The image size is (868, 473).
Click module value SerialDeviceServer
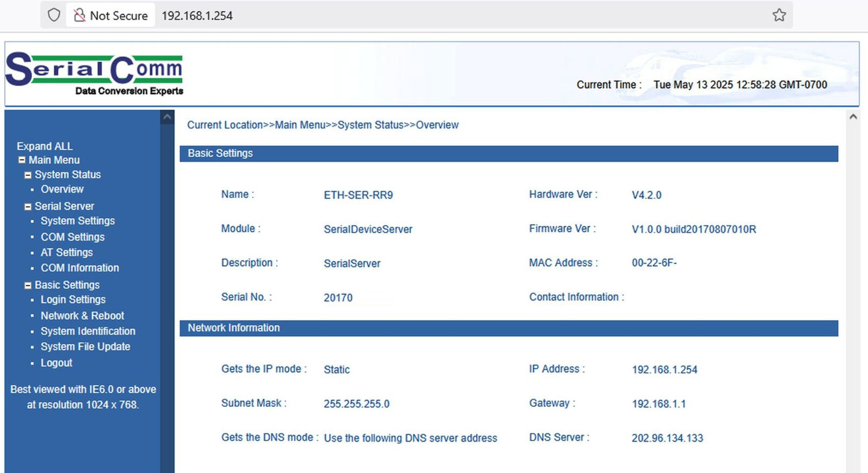[368, 229]
